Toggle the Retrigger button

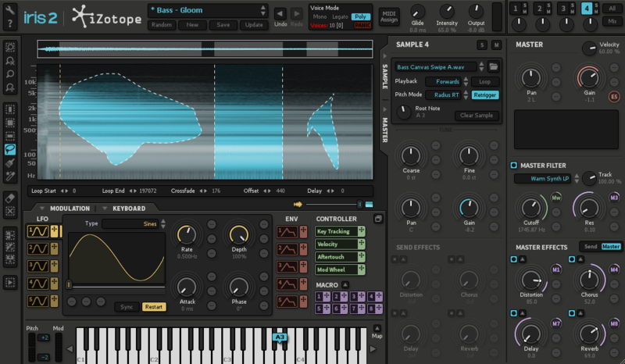(x=485, y=95)
